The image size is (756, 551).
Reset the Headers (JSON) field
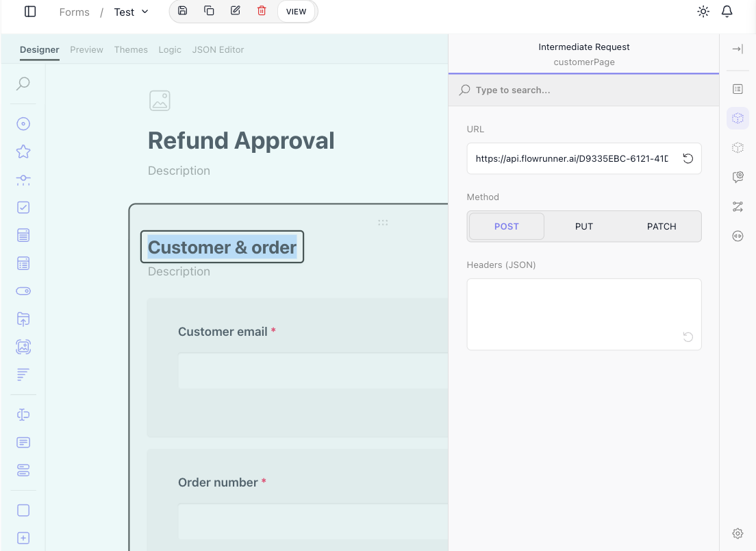coord(688,336)
